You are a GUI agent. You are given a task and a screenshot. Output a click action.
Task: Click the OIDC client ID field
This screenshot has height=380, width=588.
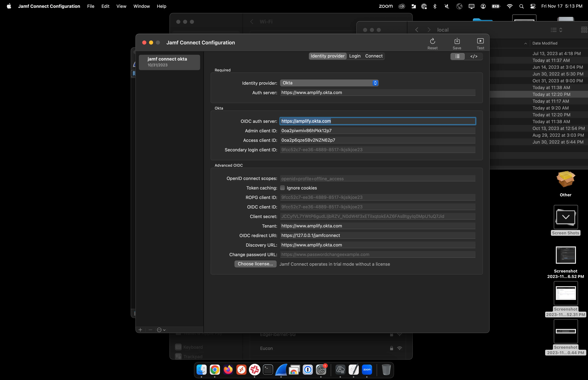pyautogui.click(x=378, y=207)
